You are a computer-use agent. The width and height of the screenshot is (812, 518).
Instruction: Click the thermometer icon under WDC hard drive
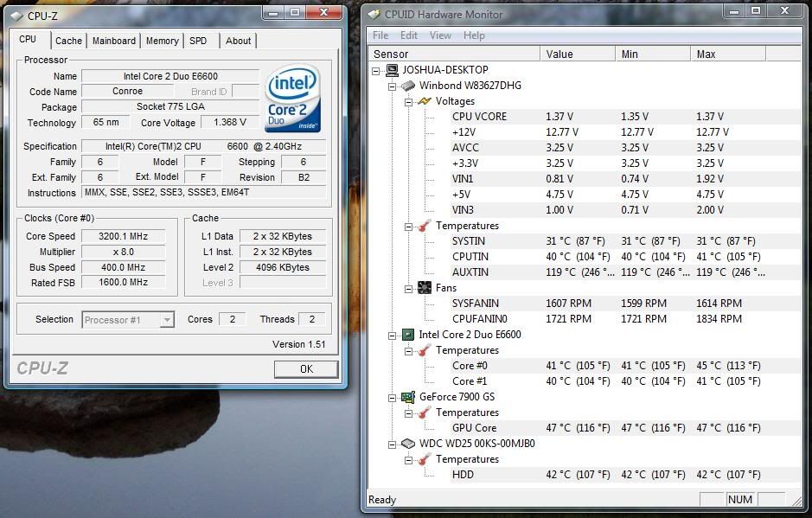pyautogui.click(x=425, y=459)
